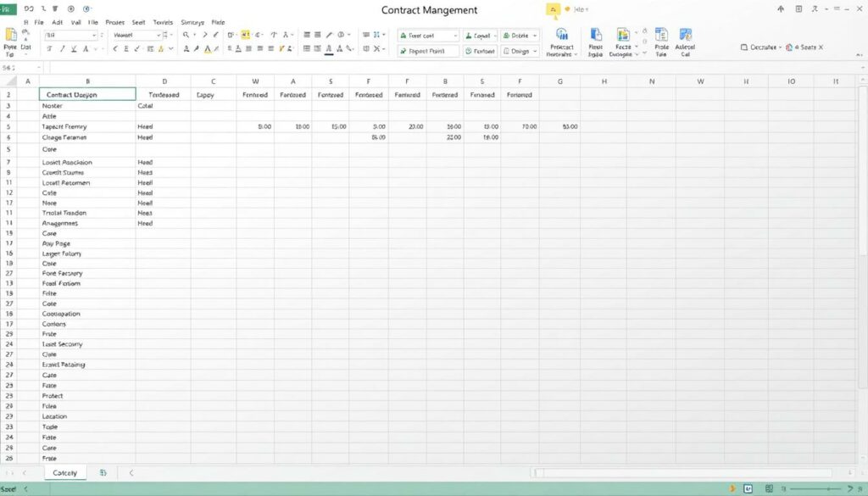
Task: Click the Repect Point button
Action: coord(428,51)
